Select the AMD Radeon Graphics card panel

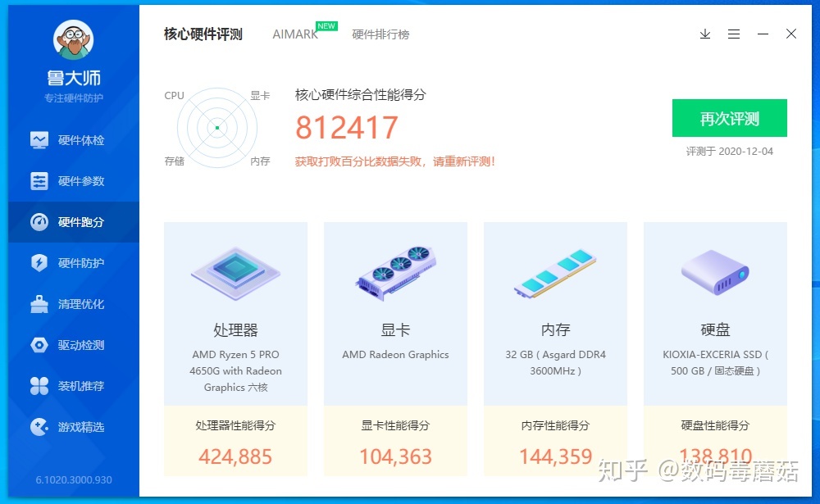395,311
